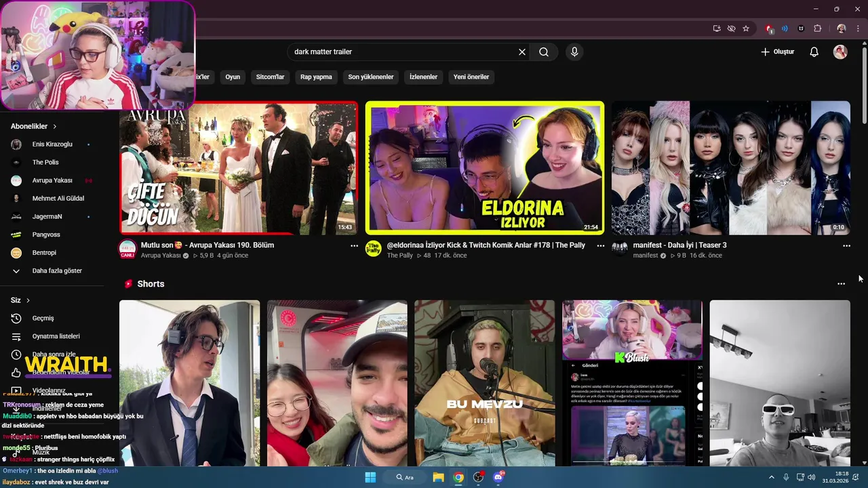This screenshot has width=868, height=488.
Task: Open the Eldorina İzliyor video thumbnail
Action: (x=485, y=167)
